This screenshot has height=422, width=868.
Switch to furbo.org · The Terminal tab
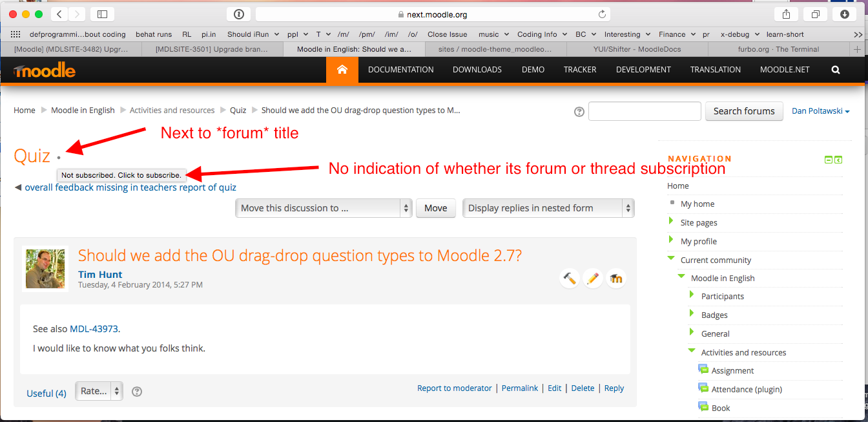point(778,49)
